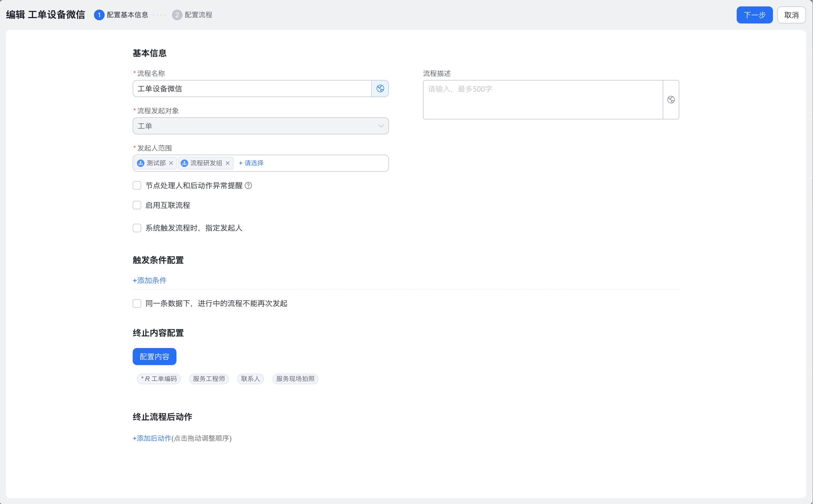Check 同一条数据下 no-repeat launch checkbox

(137, 303)
